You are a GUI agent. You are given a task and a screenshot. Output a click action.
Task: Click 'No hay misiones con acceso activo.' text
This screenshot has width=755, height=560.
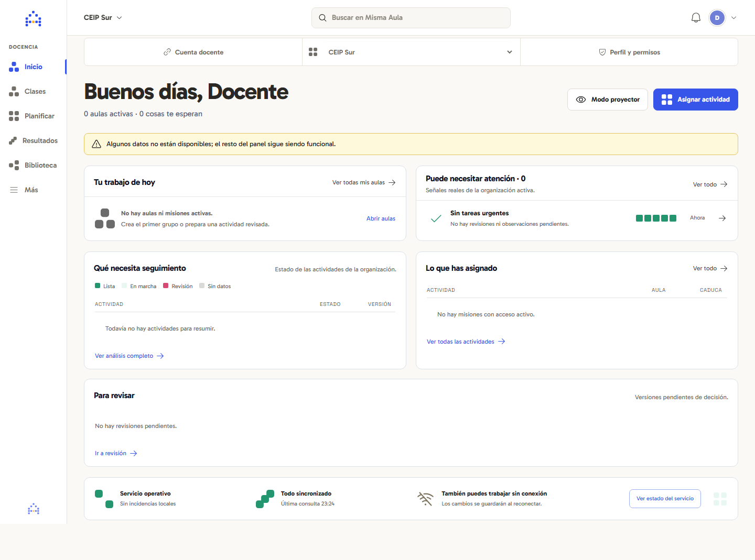486,314
